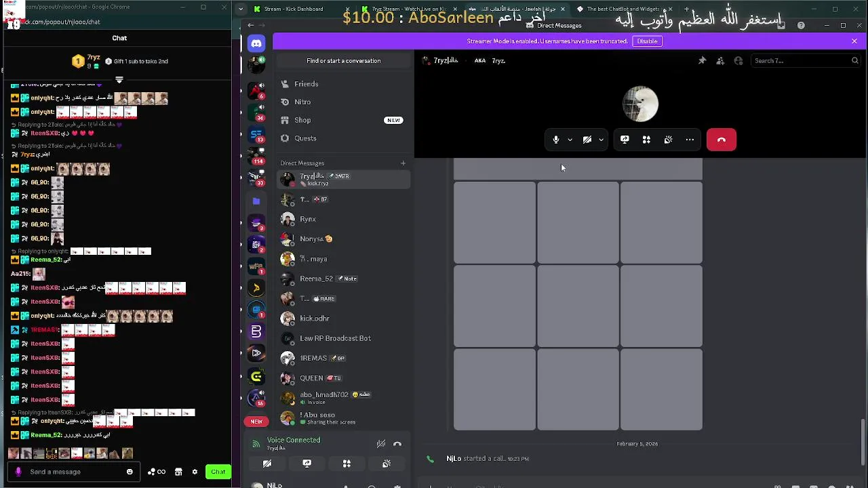
Task: Turn on camera in call controls
Action: [587, 140]
